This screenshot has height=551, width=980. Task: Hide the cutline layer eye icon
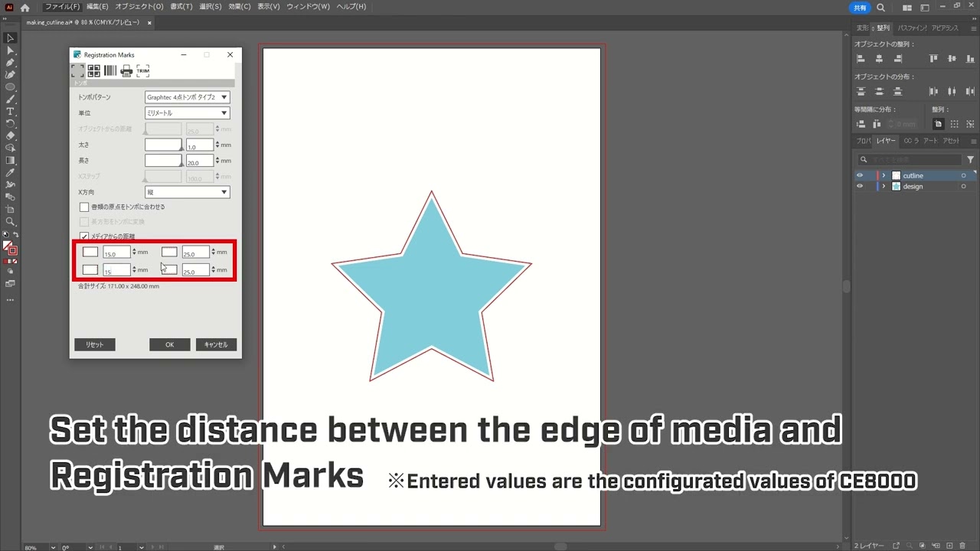click(860, 175)
